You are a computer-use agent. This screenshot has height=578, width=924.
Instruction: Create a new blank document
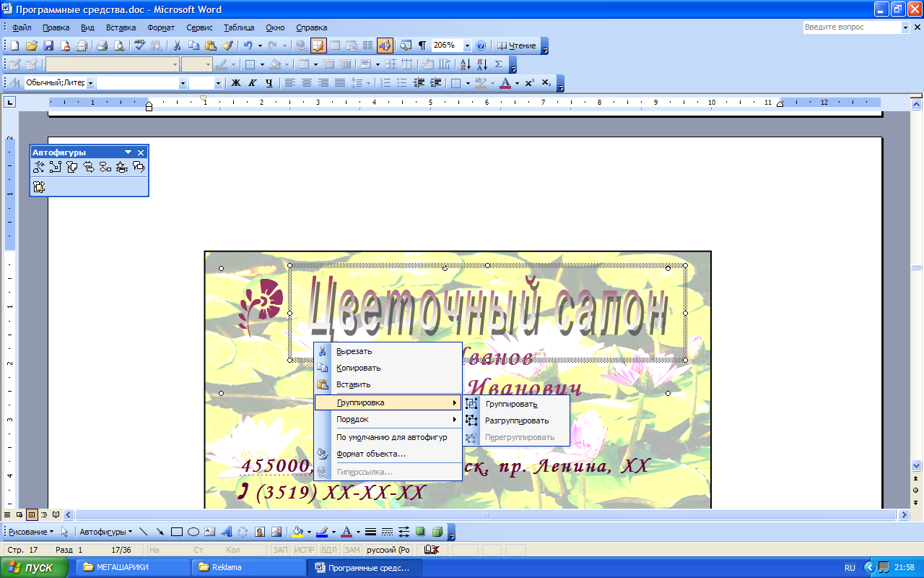tap(14, 46)
